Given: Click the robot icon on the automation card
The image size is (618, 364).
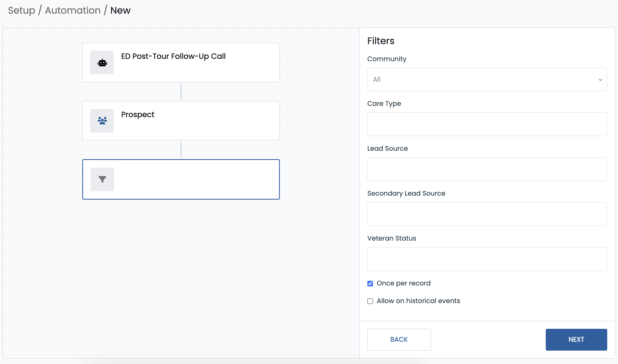Looking at the screenshot, I should (x=102, y=63).
